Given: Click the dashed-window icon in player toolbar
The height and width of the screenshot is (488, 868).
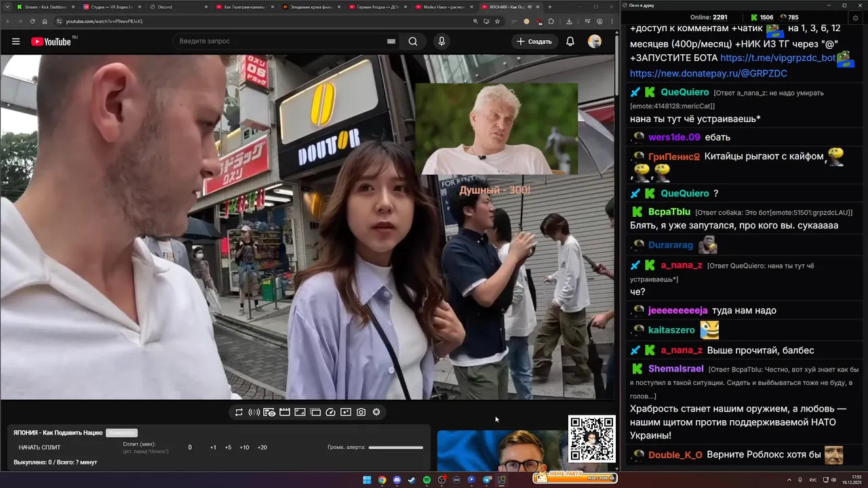Looking at the screenshot, I should (x=315, y=412).
